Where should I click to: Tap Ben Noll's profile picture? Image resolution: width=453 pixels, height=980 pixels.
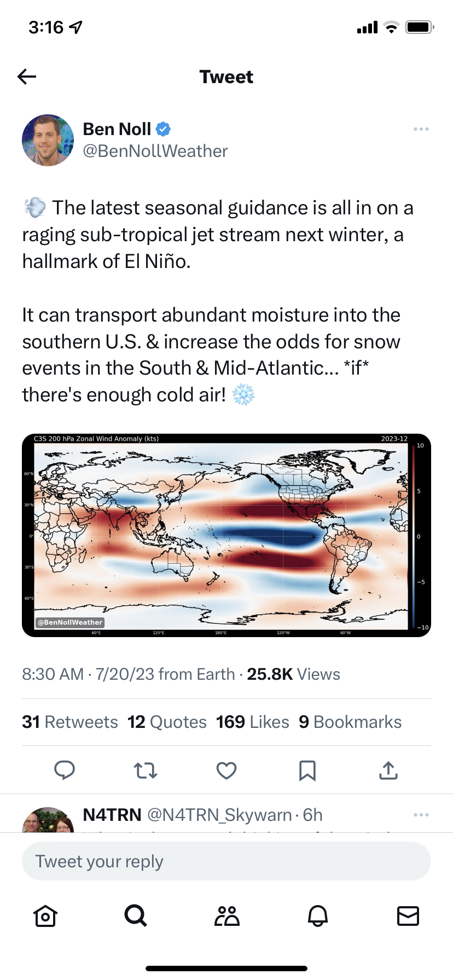[x=48, y=140]
